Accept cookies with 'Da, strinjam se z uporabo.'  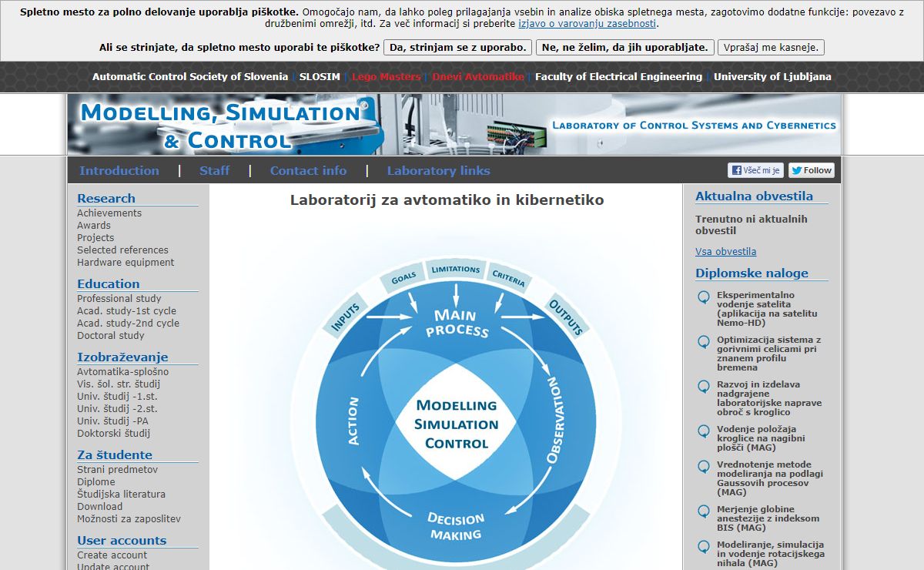coord(458,47)
